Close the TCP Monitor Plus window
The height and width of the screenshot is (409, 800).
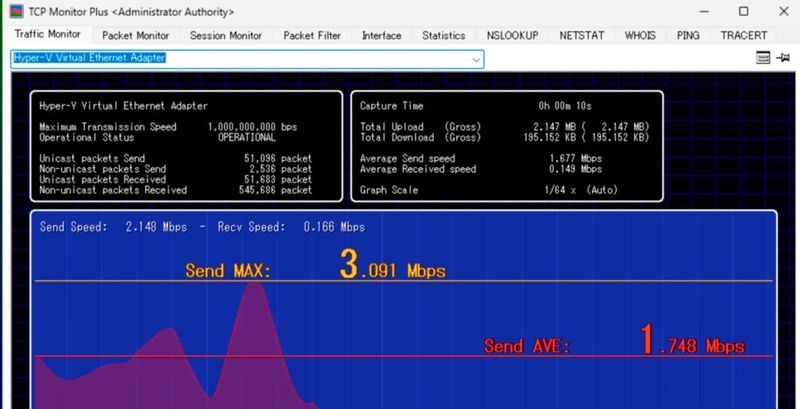(784, 11)
